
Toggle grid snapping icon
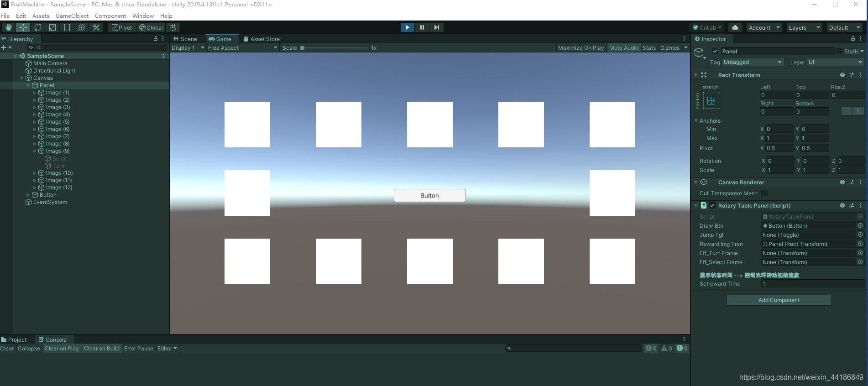point(173,27)
